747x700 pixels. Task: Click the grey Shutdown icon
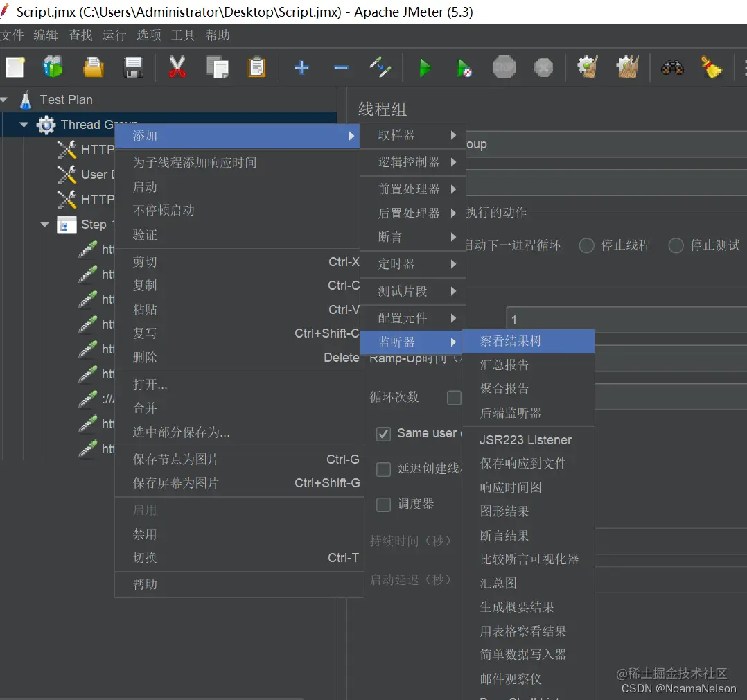point(543,68)
